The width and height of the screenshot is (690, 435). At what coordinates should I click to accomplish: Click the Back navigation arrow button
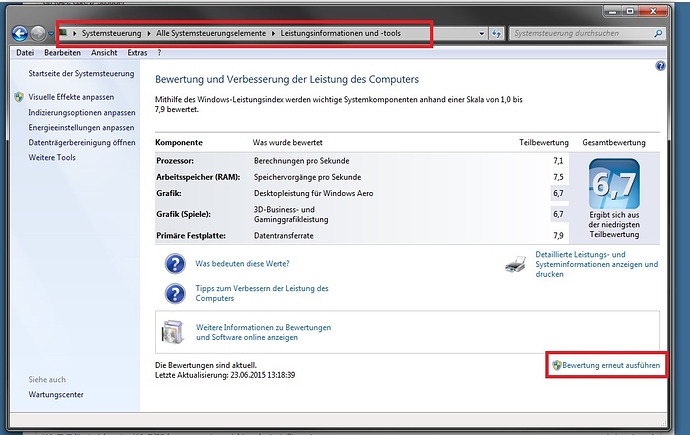coord(20,33)
